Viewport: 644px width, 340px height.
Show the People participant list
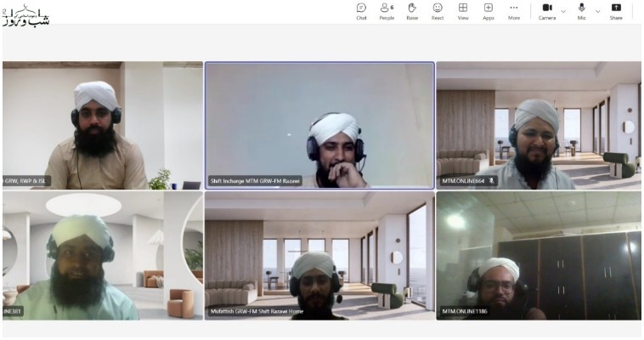click(387, 10)
